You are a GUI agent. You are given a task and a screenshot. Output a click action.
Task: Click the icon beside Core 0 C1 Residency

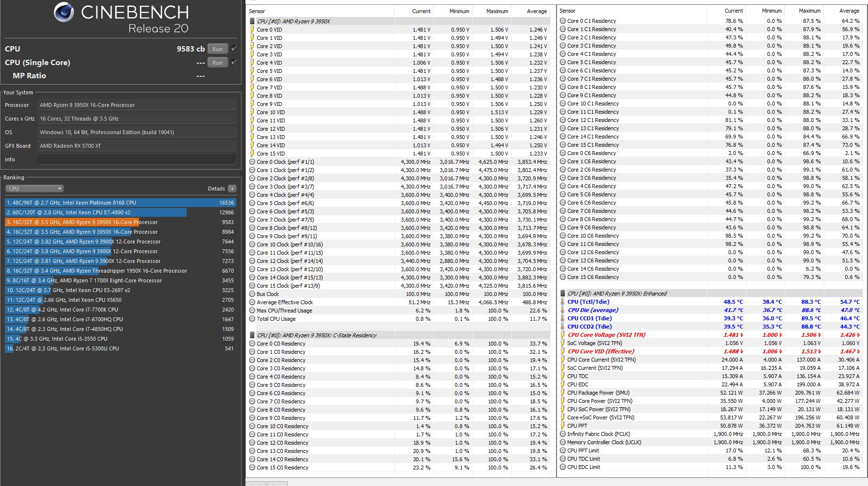pyautogui.click(x=563, y=21)
